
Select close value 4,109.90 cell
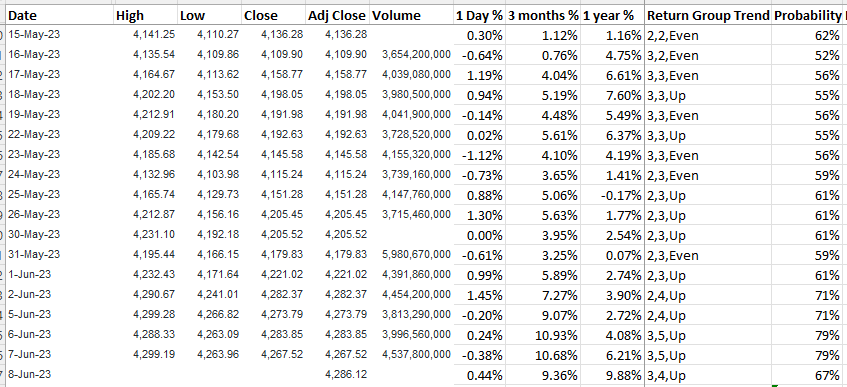pos(274,55)
